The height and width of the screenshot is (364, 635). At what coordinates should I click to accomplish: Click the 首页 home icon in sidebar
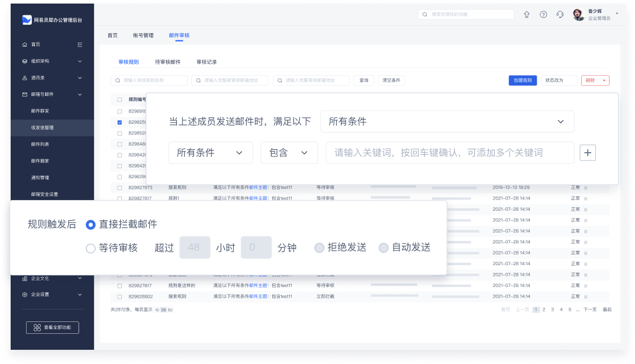coord(25,44)
